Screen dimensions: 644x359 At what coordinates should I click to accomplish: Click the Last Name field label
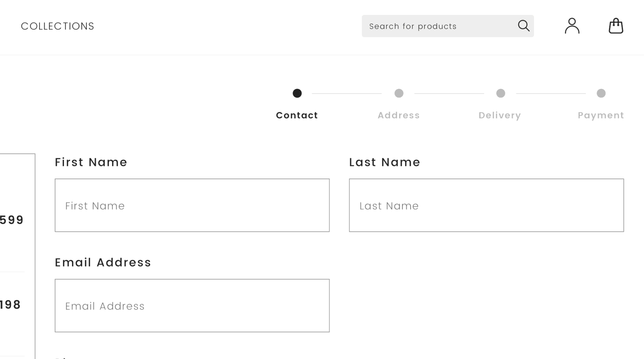pyautogui.click(x=384, y=162)
